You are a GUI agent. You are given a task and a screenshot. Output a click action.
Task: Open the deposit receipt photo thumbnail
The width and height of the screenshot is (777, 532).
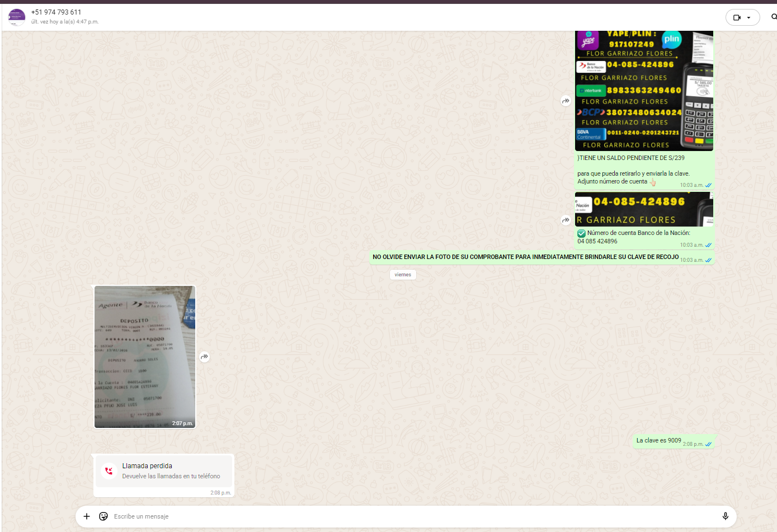click(x=145, y=357)
